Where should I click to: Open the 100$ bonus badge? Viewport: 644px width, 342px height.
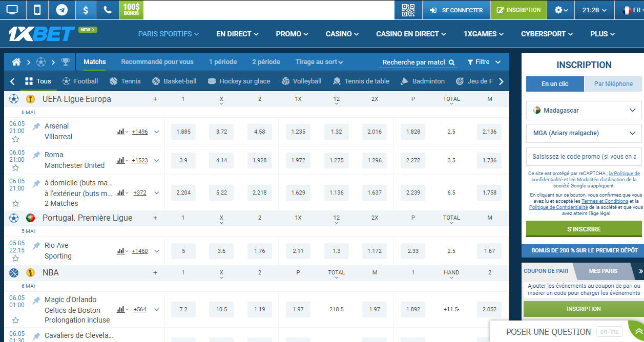131,10
